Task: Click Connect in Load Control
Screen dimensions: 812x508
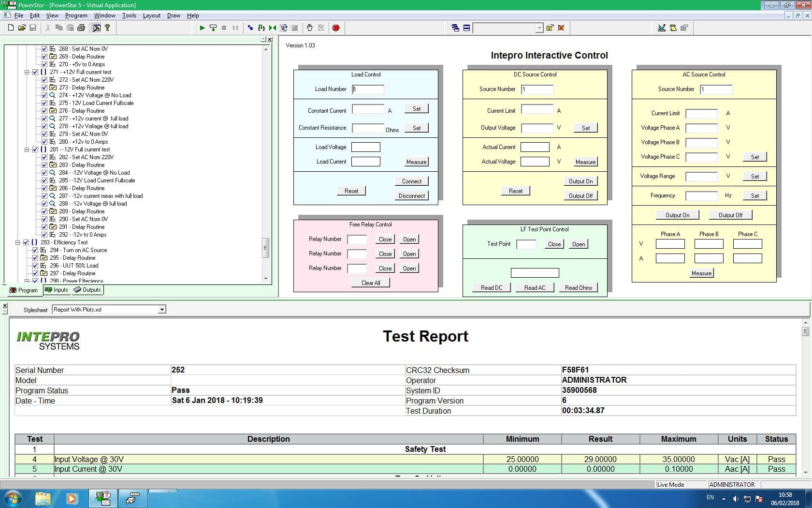Action: pos(412,181)
